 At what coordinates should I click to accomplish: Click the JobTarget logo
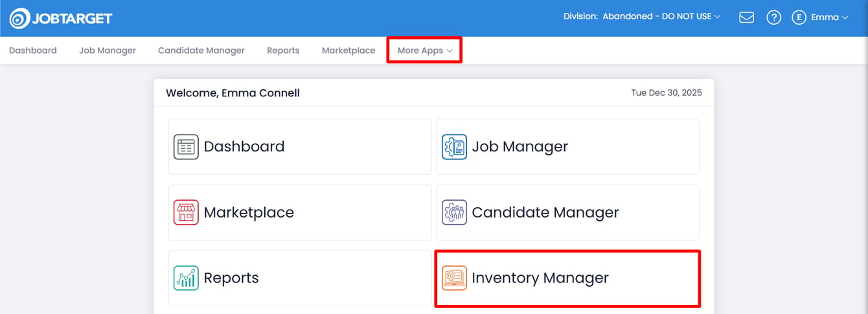point(61,18)
